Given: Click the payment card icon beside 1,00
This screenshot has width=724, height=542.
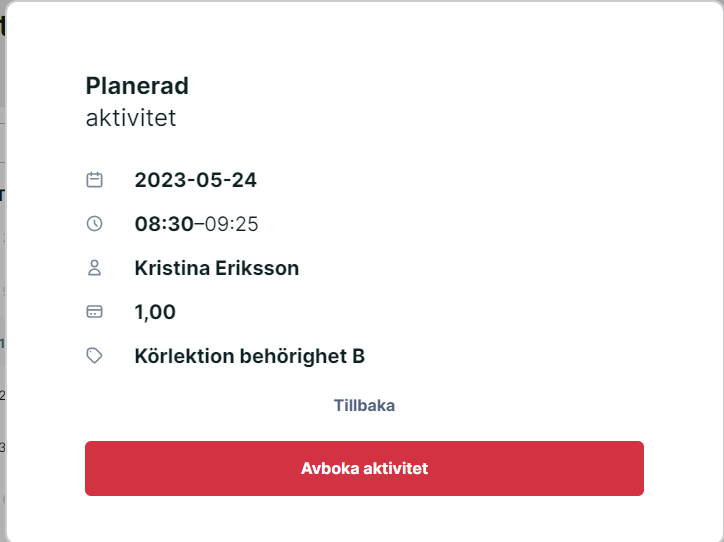Looking at the screenshot, I should tap(95, 312).
